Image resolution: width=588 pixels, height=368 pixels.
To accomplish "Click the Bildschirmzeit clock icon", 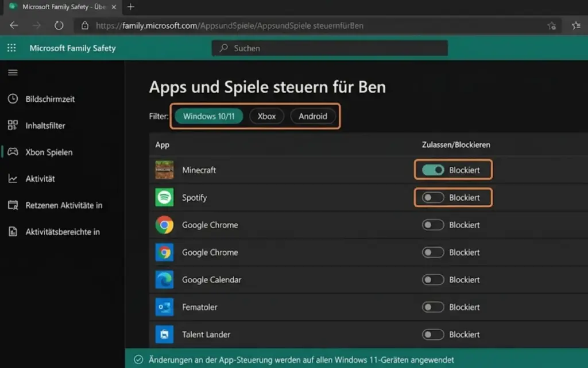I will [x=13, y=99].
